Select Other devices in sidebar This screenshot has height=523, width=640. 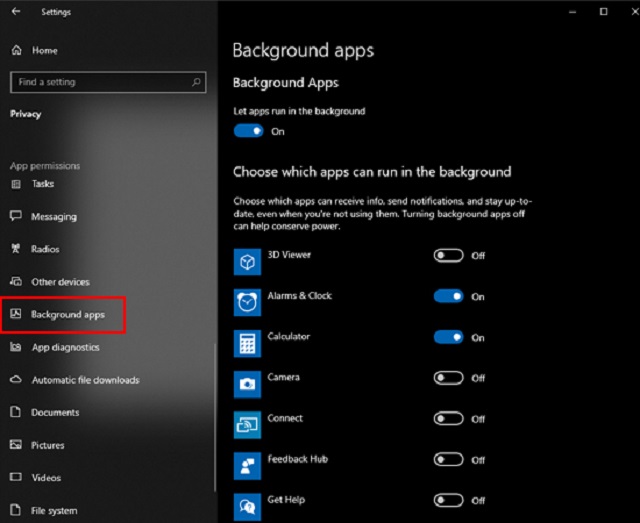point(60,282)
